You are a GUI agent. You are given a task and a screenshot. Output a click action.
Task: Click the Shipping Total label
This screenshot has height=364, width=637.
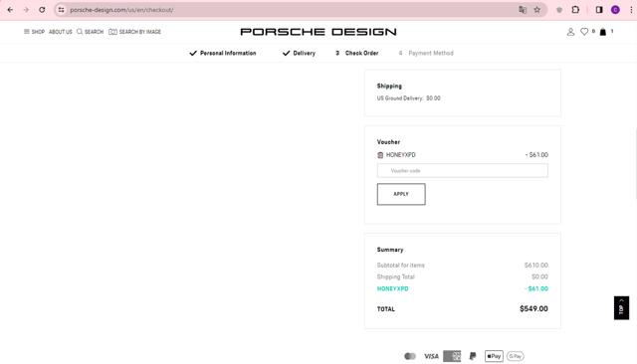(x=396, y=277)
